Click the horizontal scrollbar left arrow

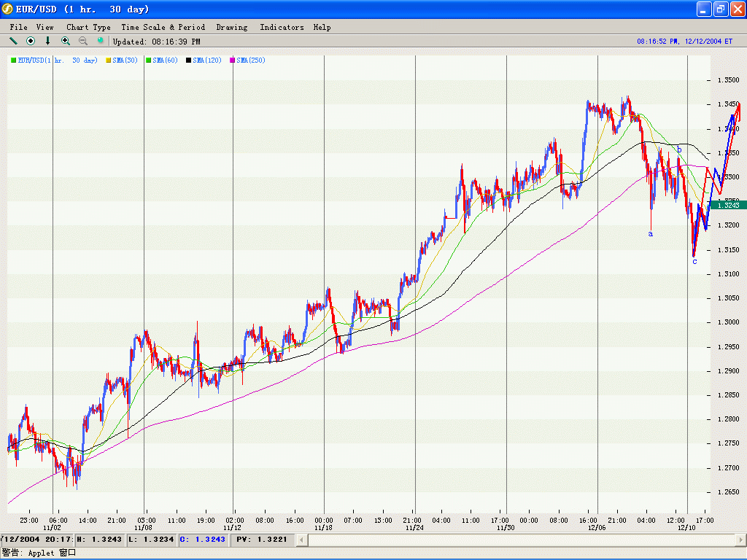(x=303, y=540)
